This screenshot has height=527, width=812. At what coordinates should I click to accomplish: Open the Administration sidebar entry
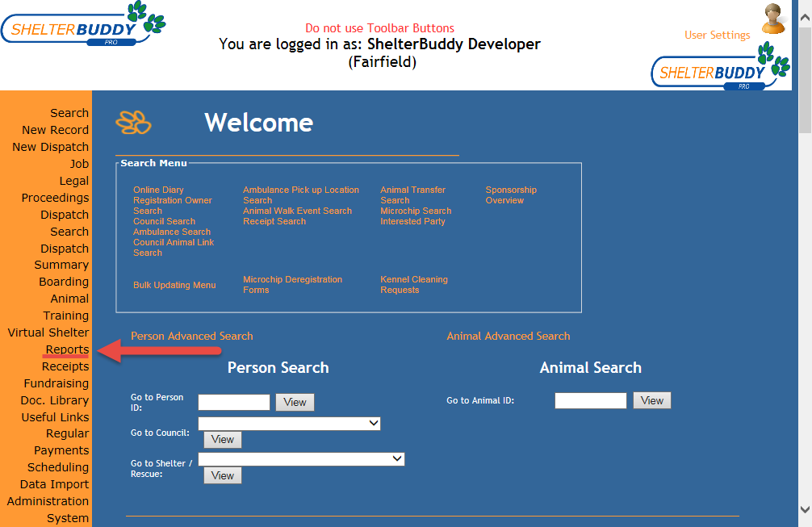47,500
